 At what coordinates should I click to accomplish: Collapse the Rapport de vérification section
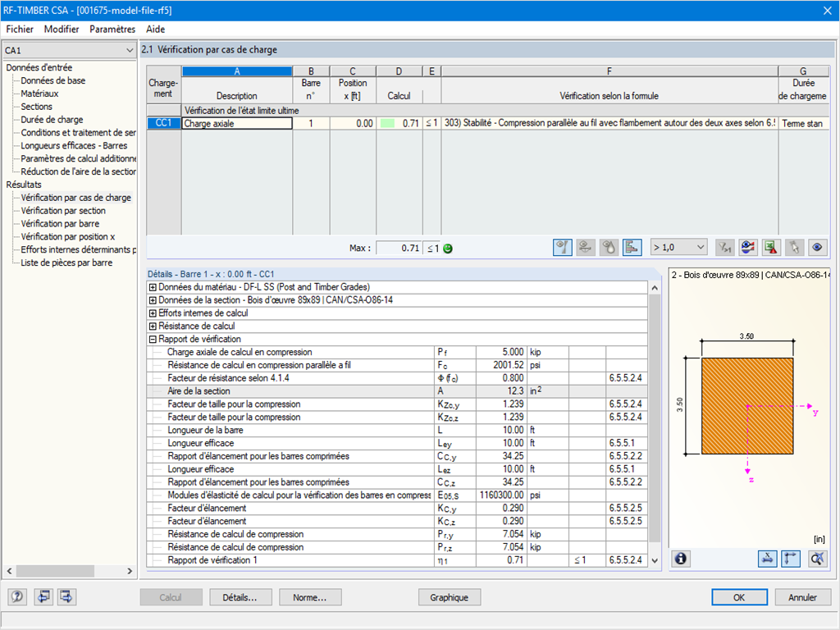click(x=153, y=340)
